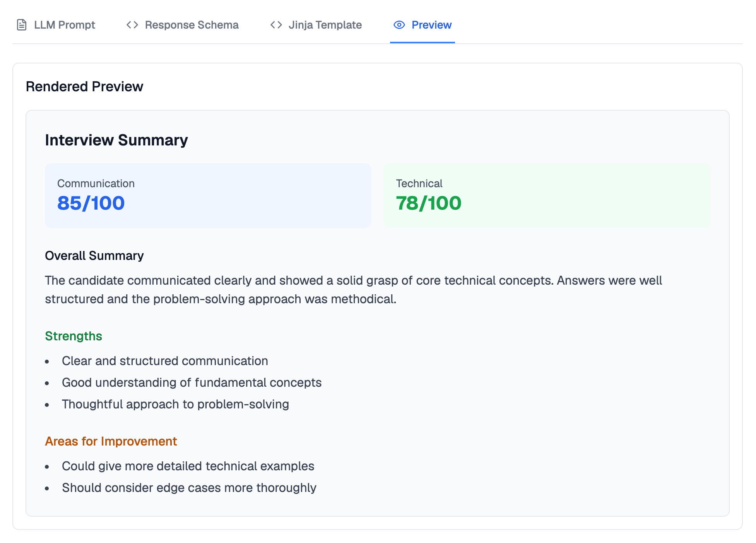Open the Jinja Template tab

coord(316,25)
